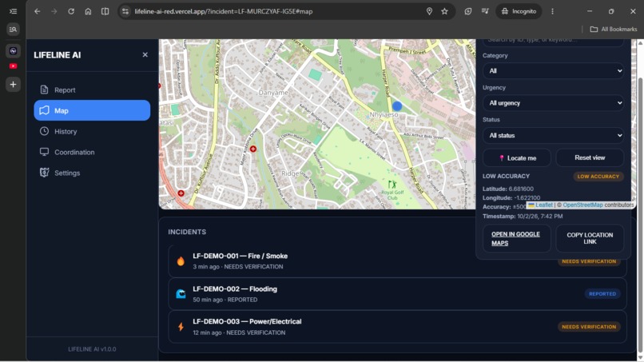Toggle the browser vertical tabs menu icon
The width and height of the screenshot is (644, 362).
[x=13, y=11]
